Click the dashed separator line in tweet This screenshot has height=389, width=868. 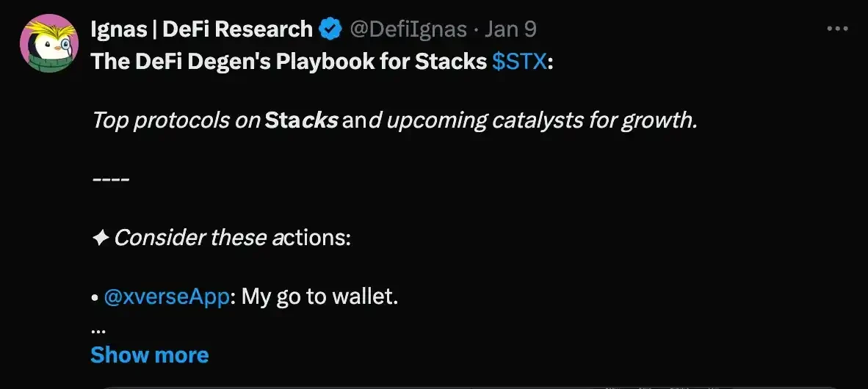click(x=111, y=179)
